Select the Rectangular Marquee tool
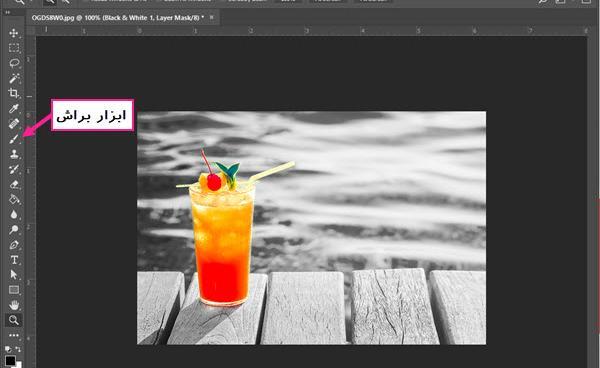Image resolution: width=600 pixels, height=368 pixels. pos(14,48)
